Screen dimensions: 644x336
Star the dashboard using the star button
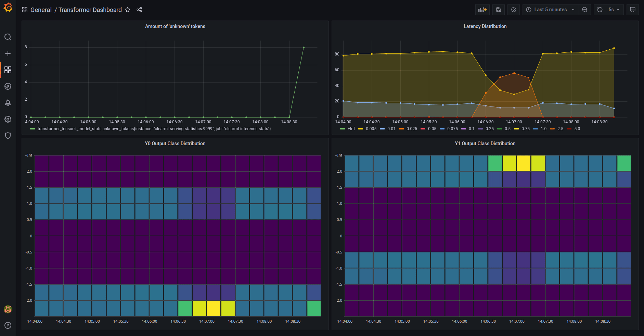(127, 10)
